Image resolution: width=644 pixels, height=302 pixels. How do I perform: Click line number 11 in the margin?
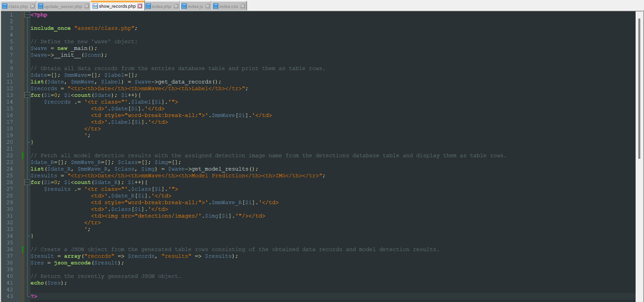pos(10,81)
